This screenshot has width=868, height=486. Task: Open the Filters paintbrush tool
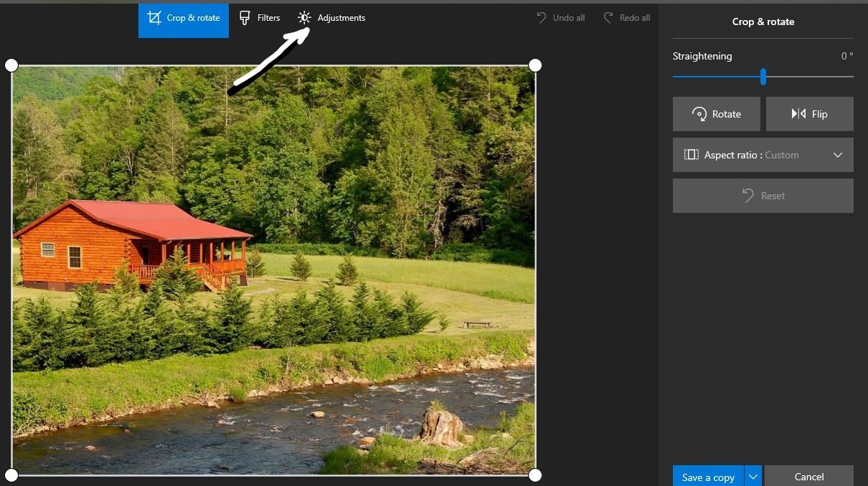tap(245, 18)
